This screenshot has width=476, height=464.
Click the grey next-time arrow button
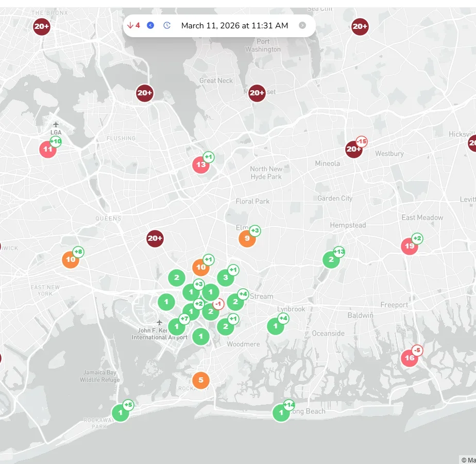(x=302, y=25)
